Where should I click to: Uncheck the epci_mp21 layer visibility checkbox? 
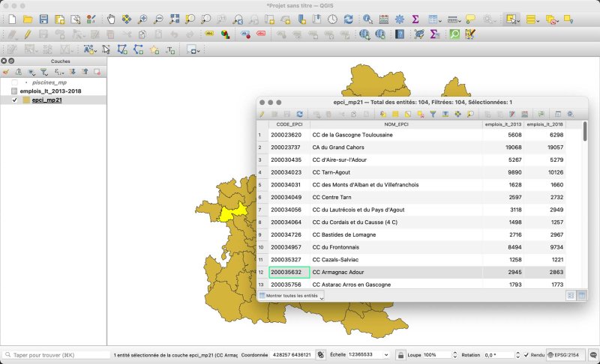15,100
